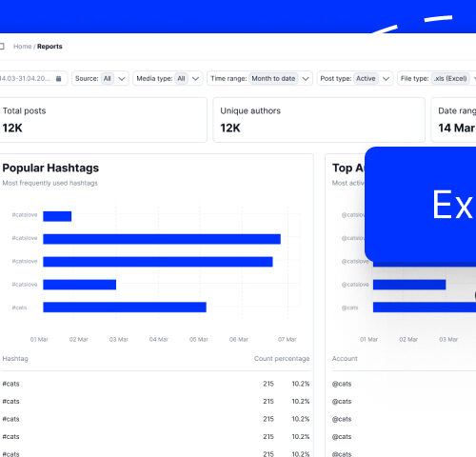Expand the Time range Month to date dropdown
Viewport: 476px width, 457px height.
(x=260, y=78)
